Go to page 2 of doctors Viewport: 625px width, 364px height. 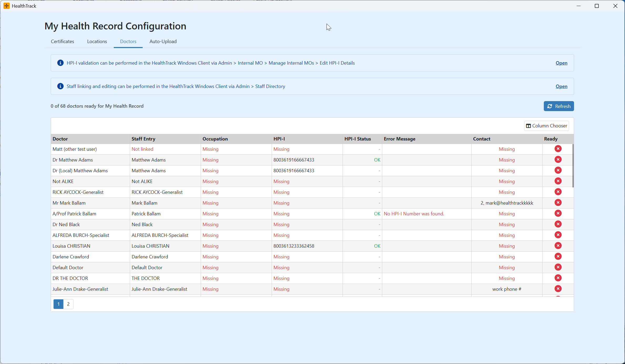pos(68,304)
